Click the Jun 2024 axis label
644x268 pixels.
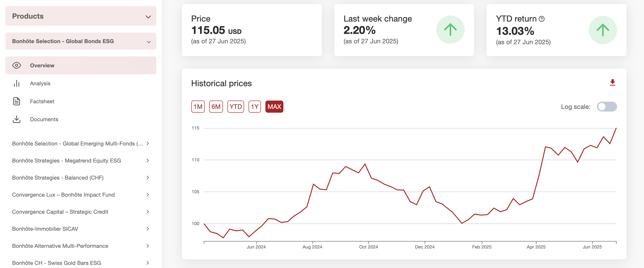[256, 247]
